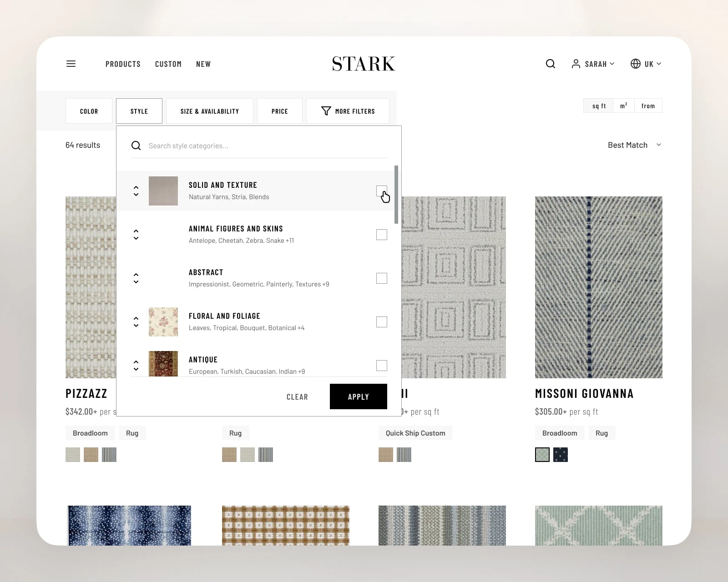
Task: Open the mint diamond-pattern rug thumbnail
Action: tap(599, 526)
